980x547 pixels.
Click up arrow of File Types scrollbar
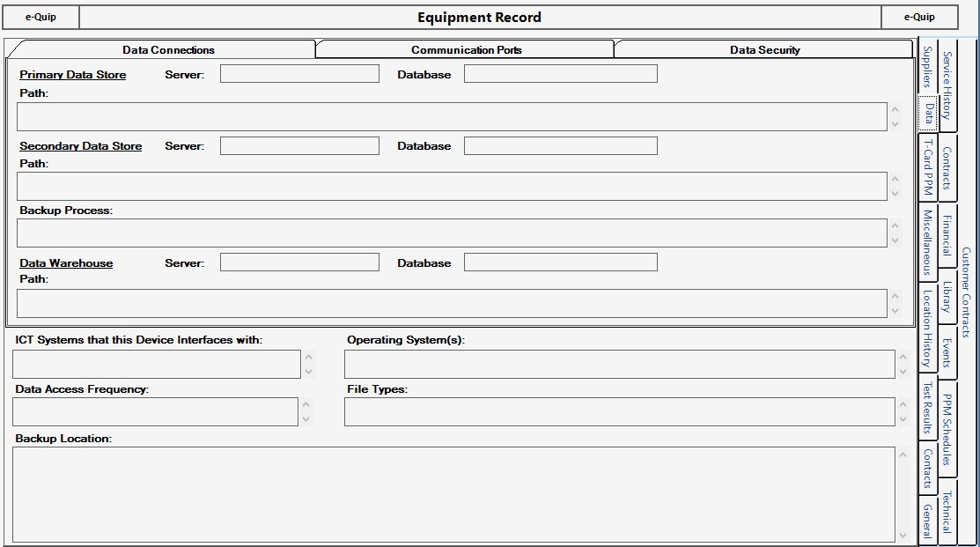(x=903, y=404)
